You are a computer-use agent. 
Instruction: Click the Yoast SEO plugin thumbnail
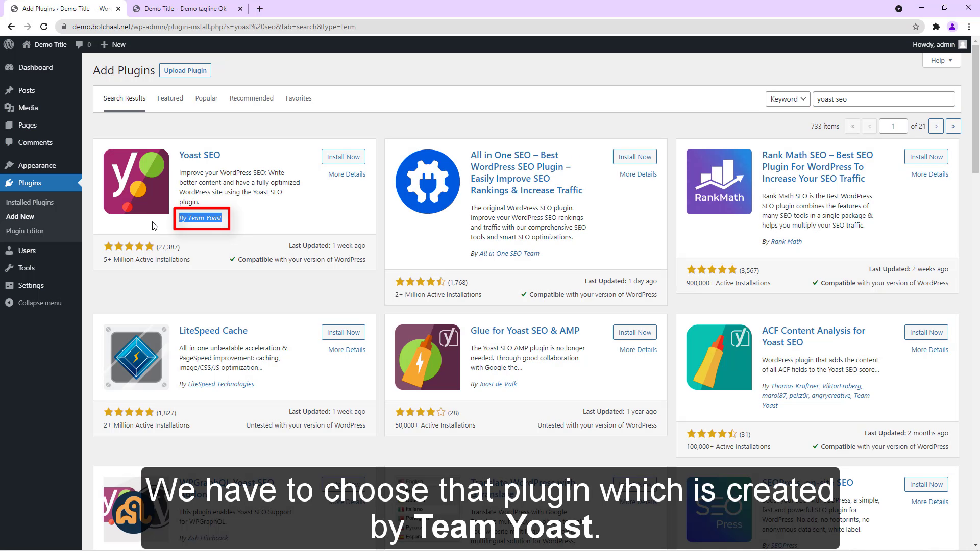(136, 182)
